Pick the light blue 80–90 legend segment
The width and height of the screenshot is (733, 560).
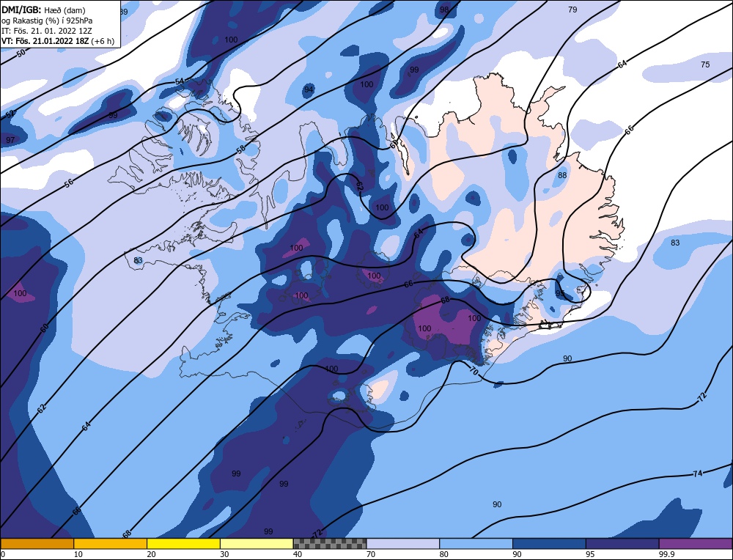click(476, 543)
